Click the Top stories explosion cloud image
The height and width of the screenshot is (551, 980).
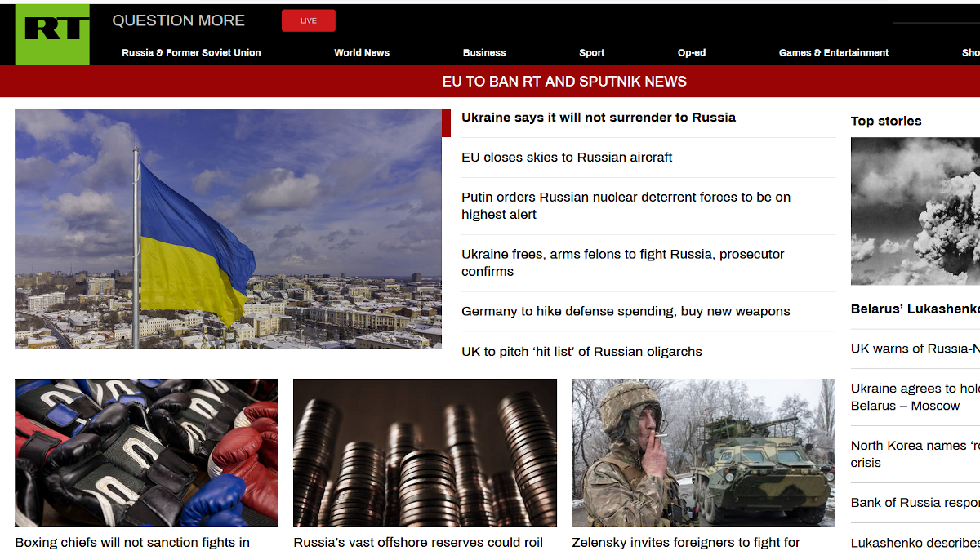pos(915,211)
